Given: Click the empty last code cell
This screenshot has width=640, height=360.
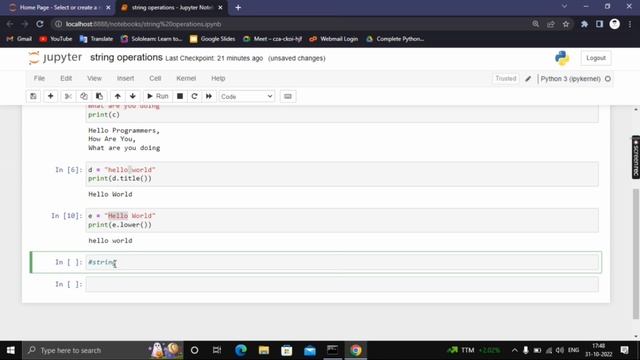Looking at the screenshot, I should tap(342, 284).
